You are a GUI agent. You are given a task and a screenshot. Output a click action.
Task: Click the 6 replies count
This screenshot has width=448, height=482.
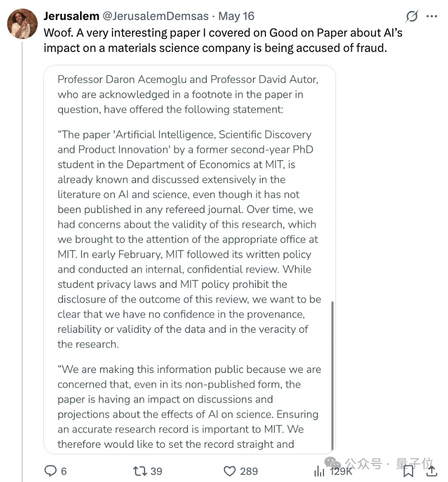[x=64, y=471]
